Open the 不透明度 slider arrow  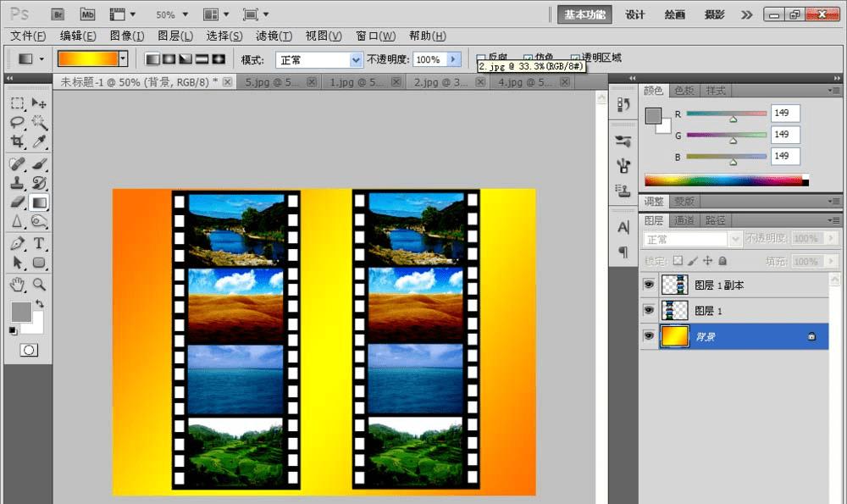tap(453, 59)
